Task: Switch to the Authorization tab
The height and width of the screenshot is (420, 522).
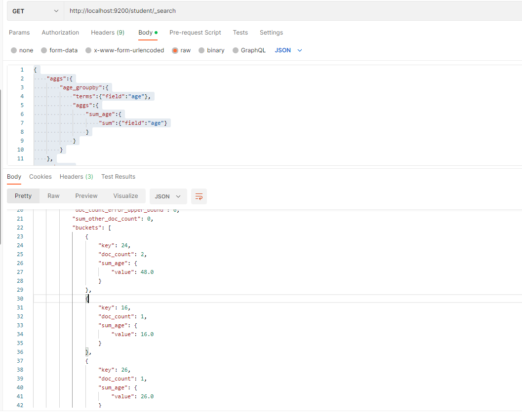Action: 60,33
